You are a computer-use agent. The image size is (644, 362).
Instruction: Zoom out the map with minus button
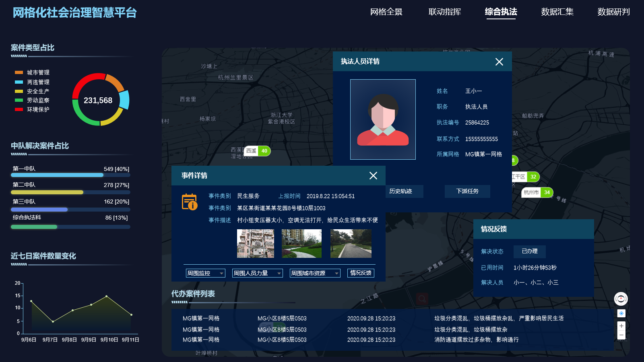[621, 335]
